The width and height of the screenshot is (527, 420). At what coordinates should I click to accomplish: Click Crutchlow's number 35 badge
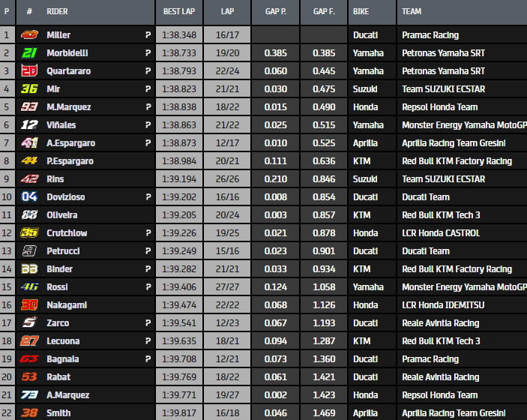29,233
